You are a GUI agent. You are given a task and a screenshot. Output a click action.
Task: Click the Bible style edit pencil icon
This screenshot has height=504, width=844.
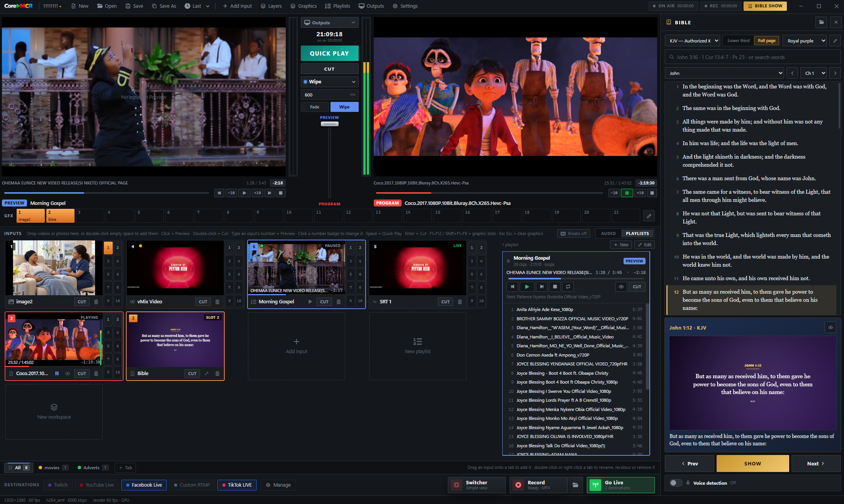(x=835, y=41)
